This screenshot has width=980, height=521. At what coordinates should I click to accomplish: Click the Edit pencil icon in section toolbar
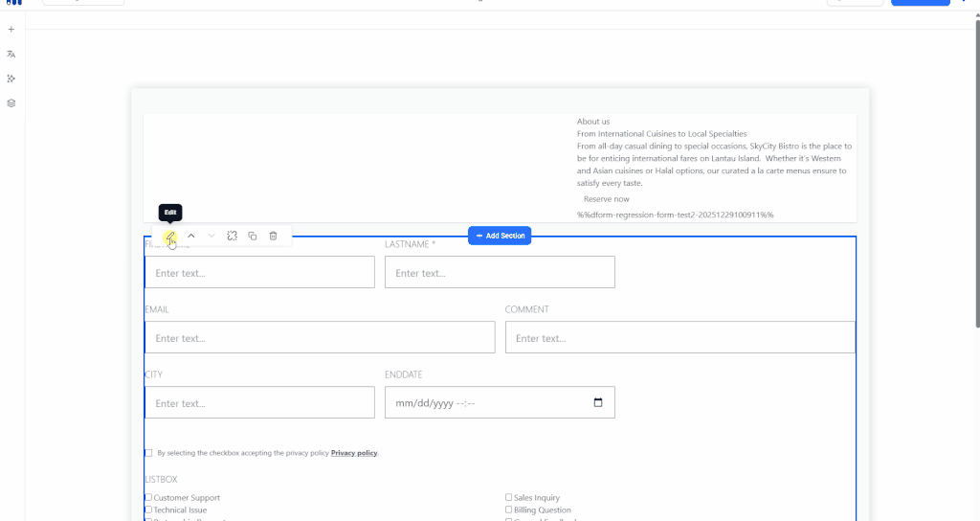pos(169,236)
